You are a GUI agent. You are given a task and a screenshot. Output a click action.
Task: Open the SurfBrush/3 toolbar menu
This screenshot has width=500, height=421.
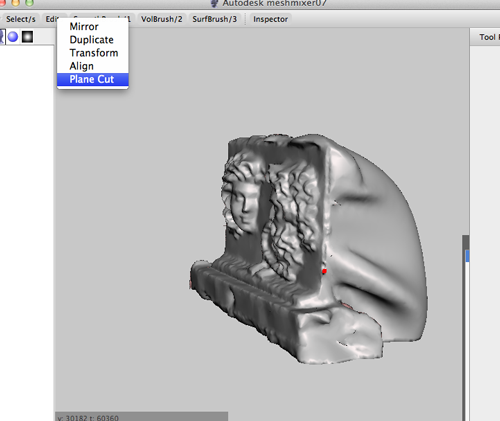[x=215, y=19]
